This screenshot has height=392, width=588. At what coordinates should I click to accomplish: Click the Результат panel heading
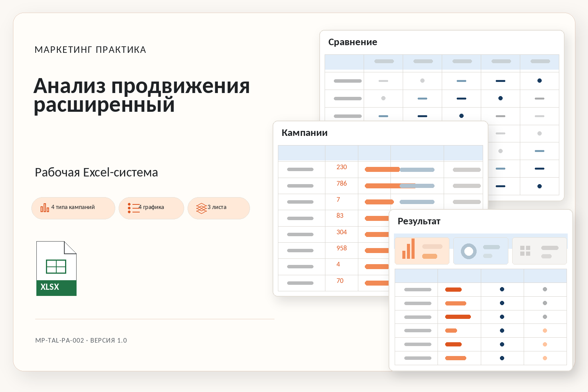pos(419,221)
